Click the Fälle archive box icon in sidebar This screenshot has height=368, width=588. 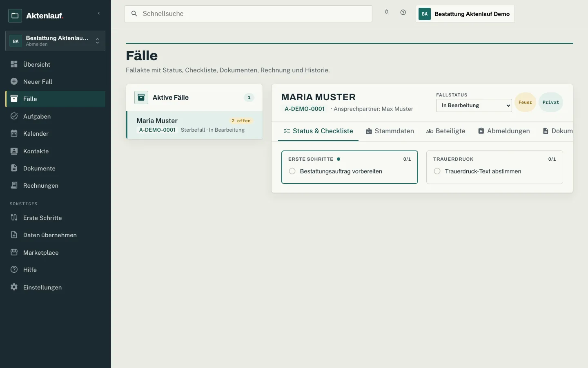pyautogui.click(x=14, y=99)
